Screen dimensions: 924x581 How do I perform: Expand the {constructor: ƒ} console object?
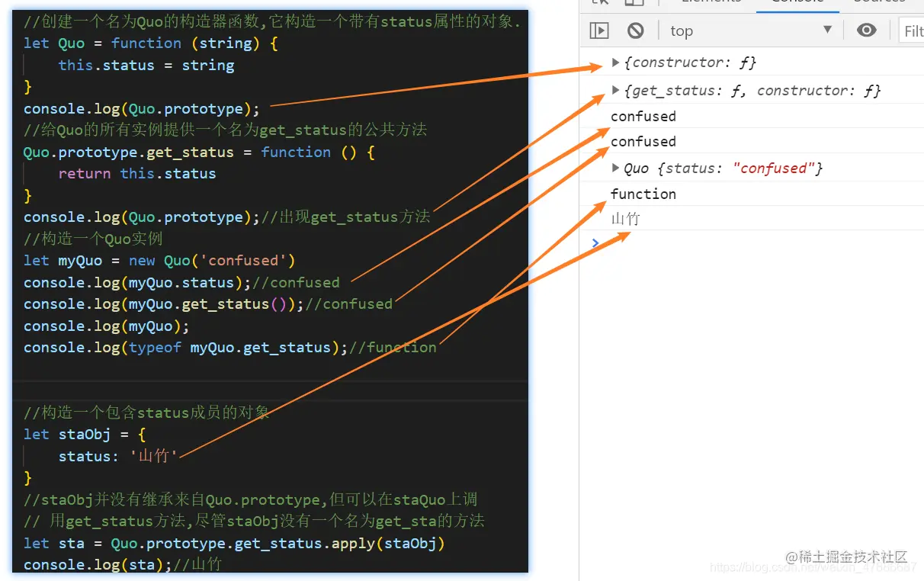[616, 63]
